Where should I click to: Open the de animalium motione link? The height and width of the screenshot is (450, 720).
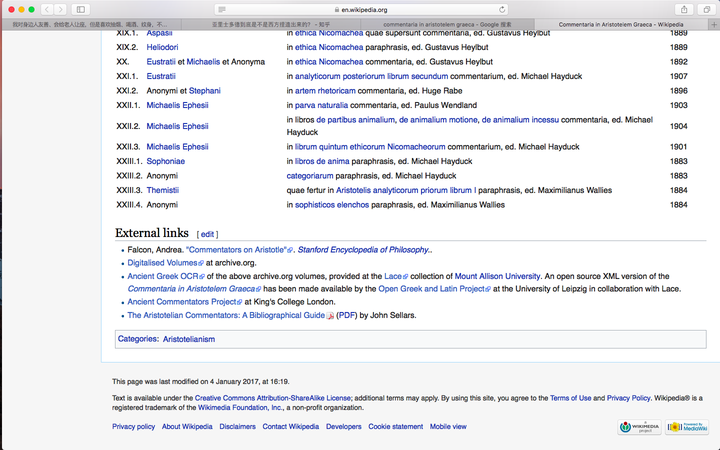pyautogui.click(x=438, y=120)
